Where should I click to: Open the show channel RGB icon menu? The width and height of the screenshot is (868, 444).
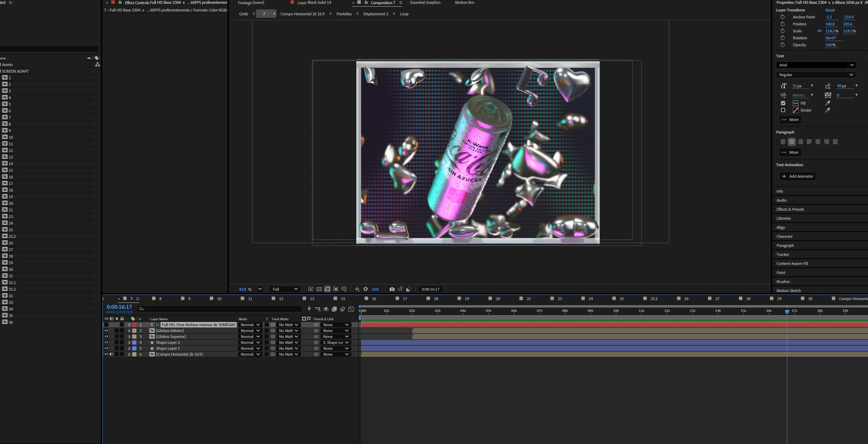pos(357,289)
